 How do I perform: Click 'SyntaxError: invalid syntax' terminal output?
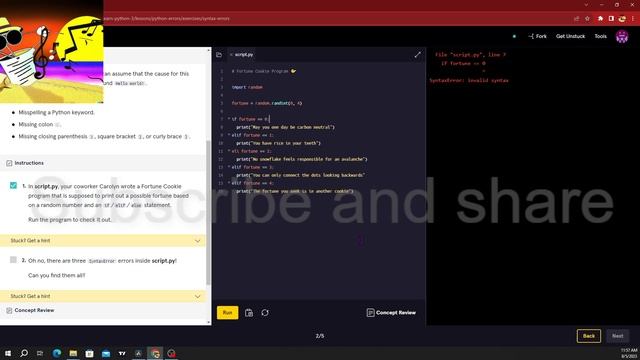pyautogui.click(x=469, y=80)
